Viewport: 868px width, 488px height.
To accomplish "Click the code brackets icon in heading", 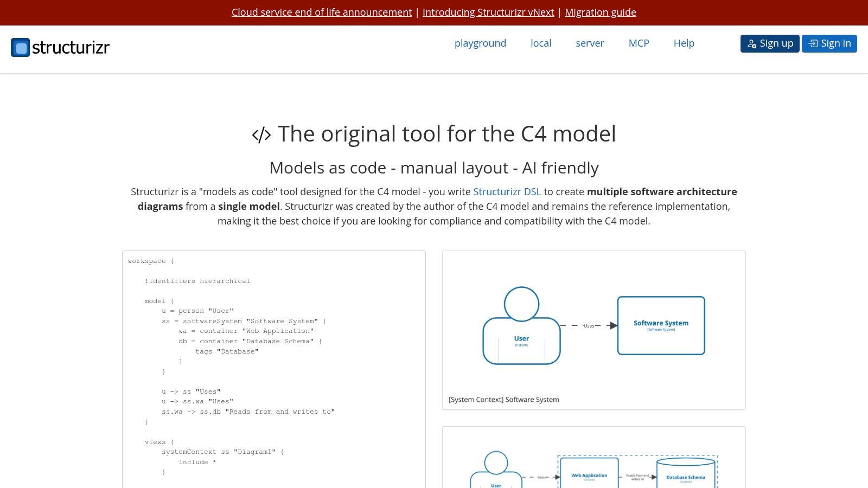I will point(261,135).
